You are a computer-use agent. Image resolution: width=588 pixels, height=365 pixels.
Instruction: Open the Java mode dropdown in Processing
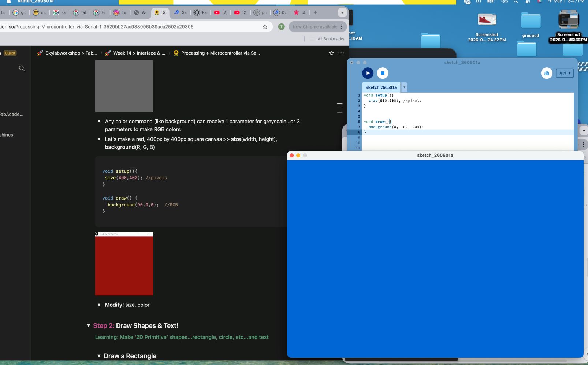point(565,73)
